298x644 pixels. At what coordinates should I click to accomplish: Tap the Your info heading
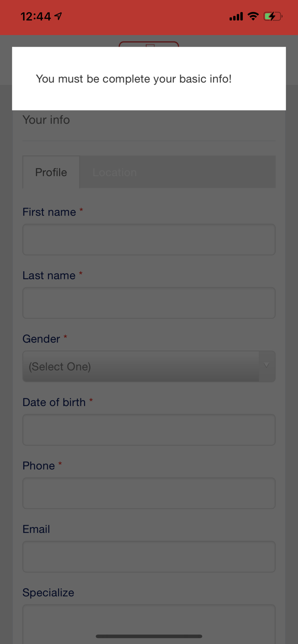click(46, 120)
